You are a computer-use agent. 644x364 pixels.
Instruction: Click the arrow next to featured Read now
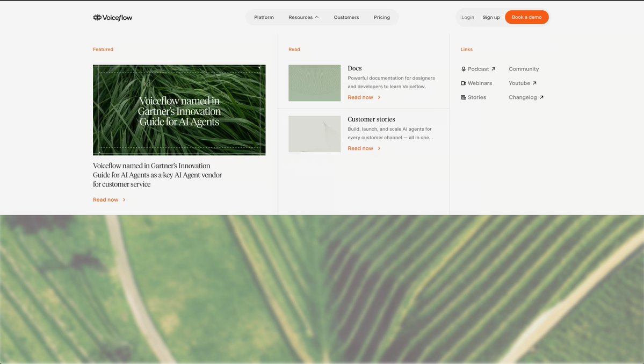124,199
